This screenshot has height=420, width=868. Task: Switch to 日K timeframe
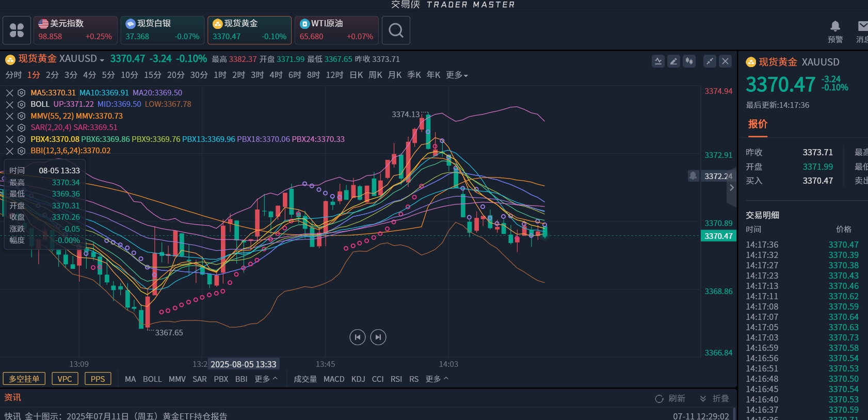coord(356,75)
